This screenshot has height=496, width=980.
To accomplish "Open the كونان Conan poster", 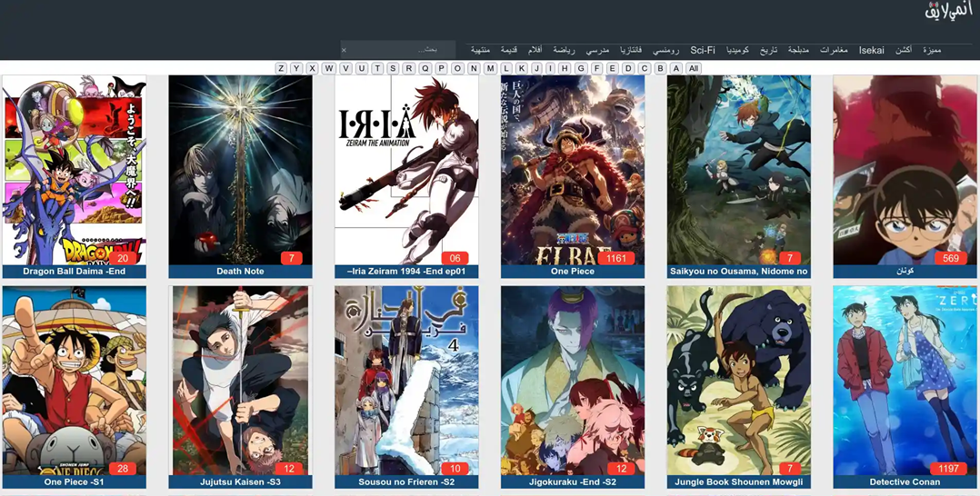I will point(905,170).
